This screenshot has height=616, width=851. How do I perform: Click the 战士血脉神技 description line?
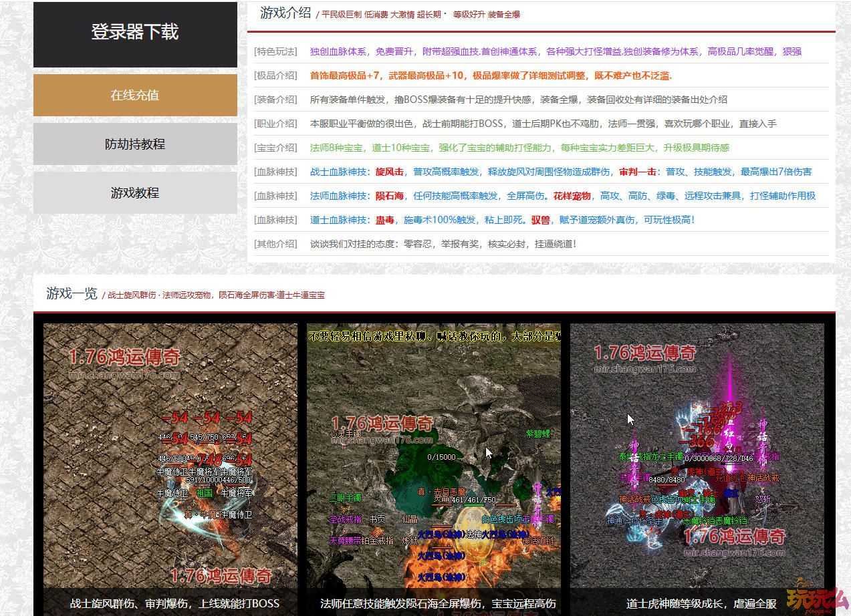coord(561,172)
